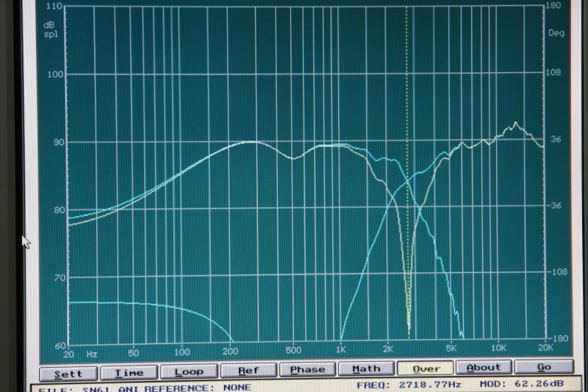Click the bottom of the deep notch in the curve

[x=409, y=332]
